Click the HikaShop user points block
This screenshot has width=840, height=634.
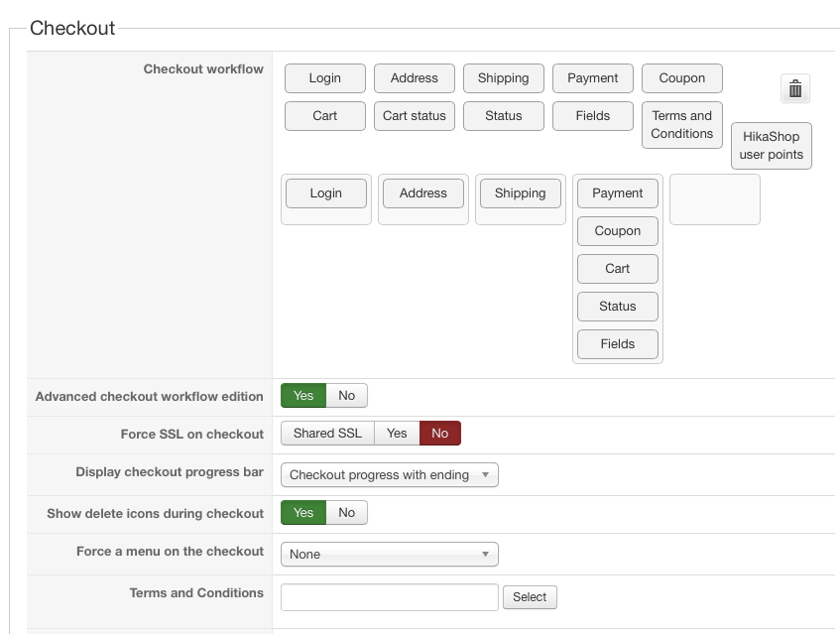click(x=772, y=146)
